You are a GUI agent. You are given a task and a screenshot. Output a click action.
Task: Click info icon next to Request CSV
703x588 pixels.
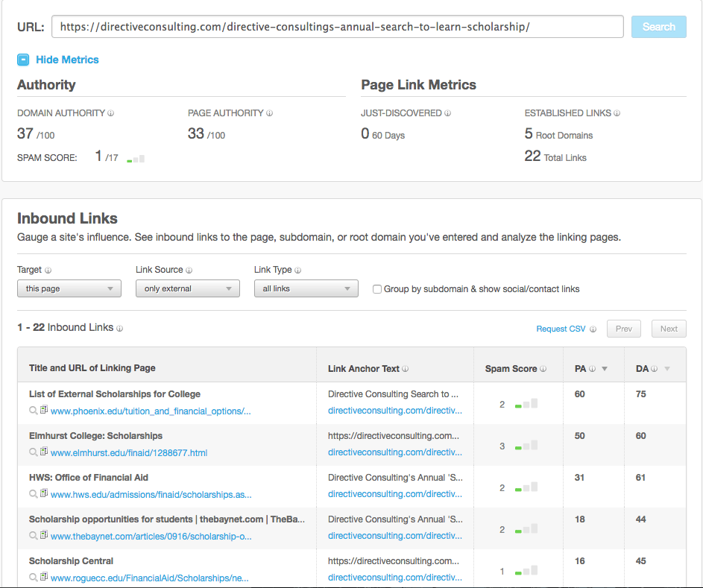(593, 329)
